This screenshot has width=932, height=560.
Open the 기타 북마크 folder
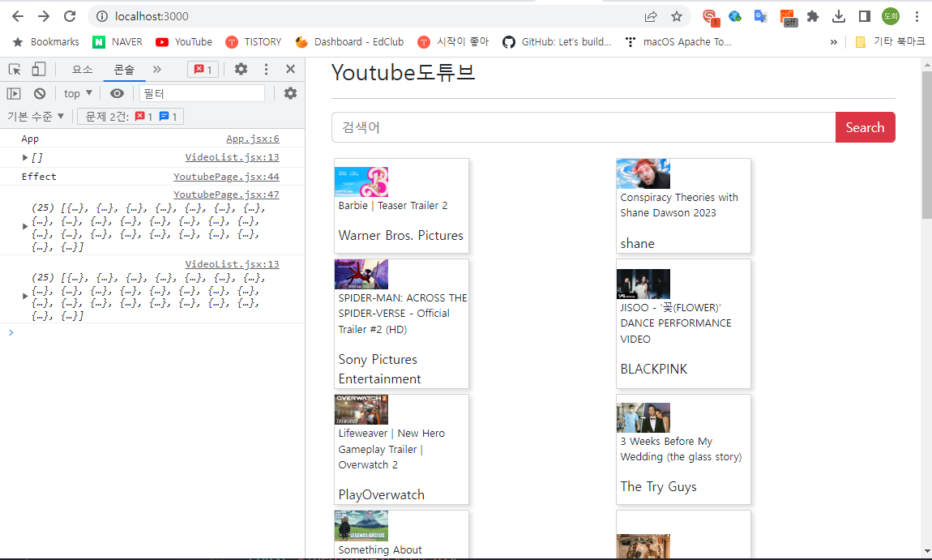[890, 42]
